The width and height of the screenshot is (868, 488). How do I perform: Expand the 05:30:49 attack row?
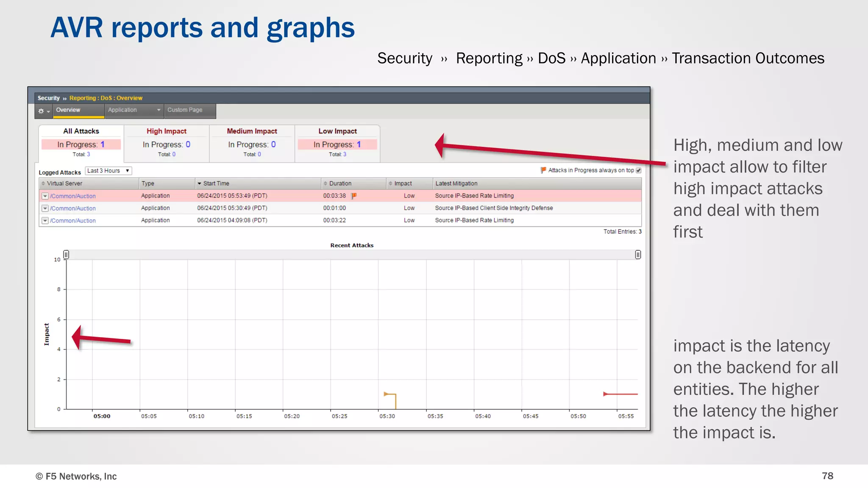(x=45, y=208)
